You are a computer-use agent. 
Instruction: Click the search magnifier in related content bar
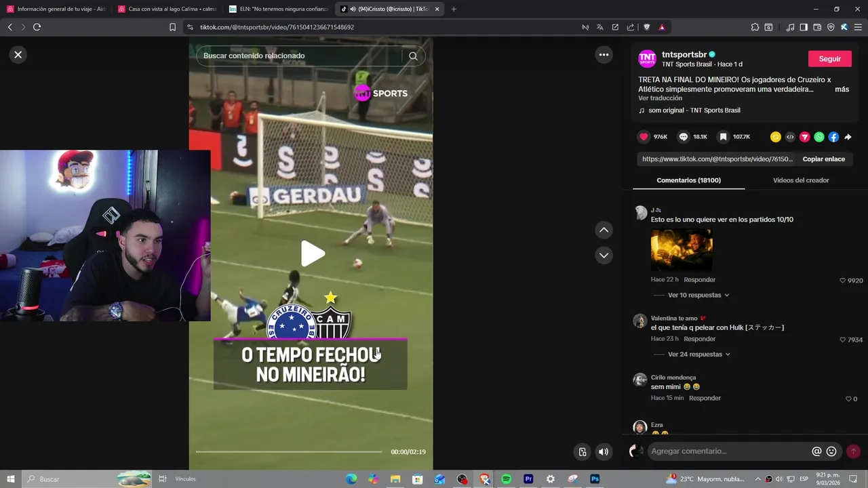pos(413,56)
